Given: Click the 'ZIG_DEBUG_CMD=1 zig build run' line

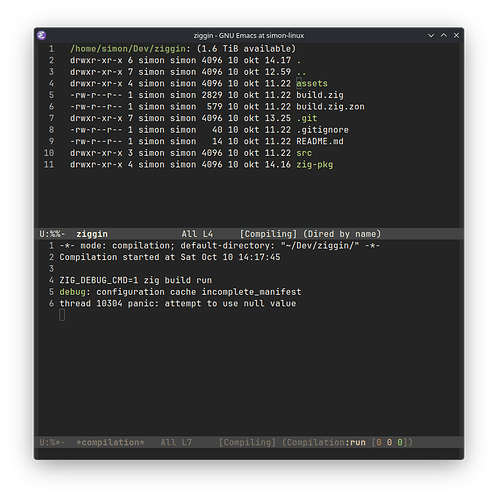Looking at the screenshot, I should (x=136, y=280).
